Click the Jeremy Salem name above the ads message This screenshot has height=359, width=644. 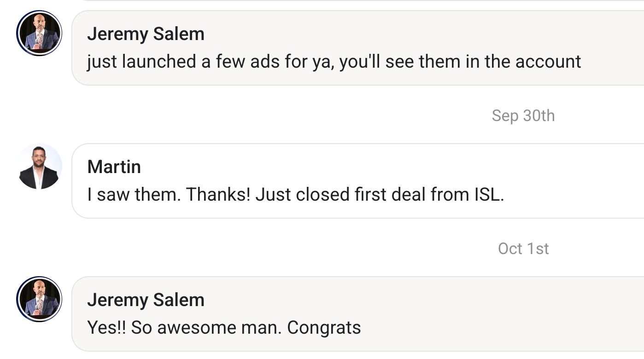146,34
